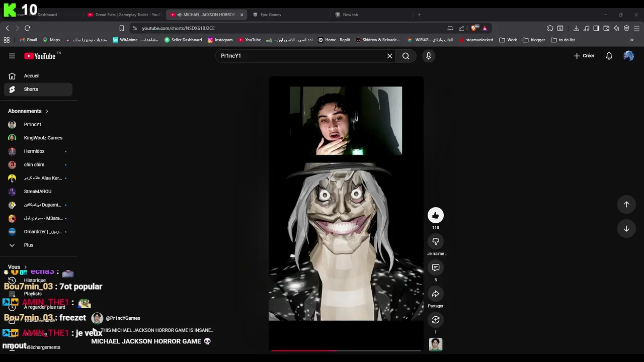644x362 pixels.
Task: Open chin chim subscription channel
Action: pos(38,164)
